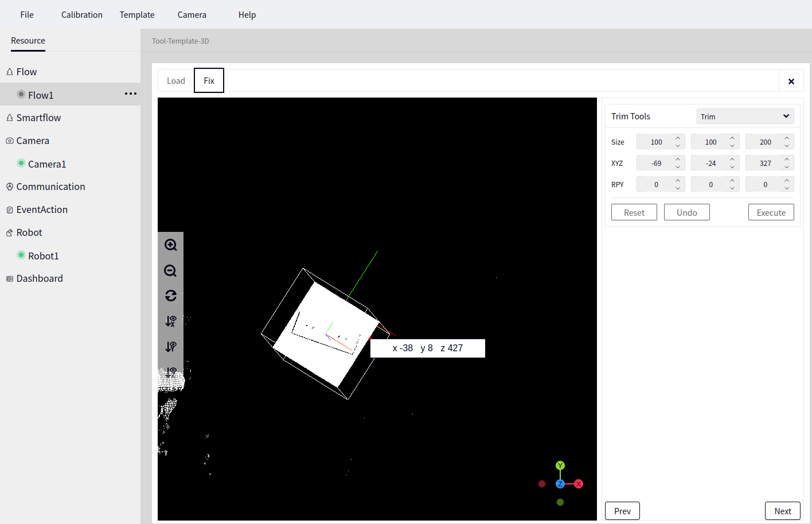View point cloud along X axis
The width and height of the screenshot is (812, 524).
tap(170, 321)
